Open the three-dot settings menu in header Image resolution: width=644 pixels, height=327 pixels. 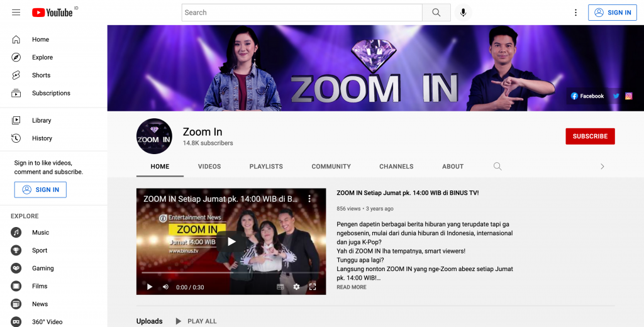[x=575, y=13]
